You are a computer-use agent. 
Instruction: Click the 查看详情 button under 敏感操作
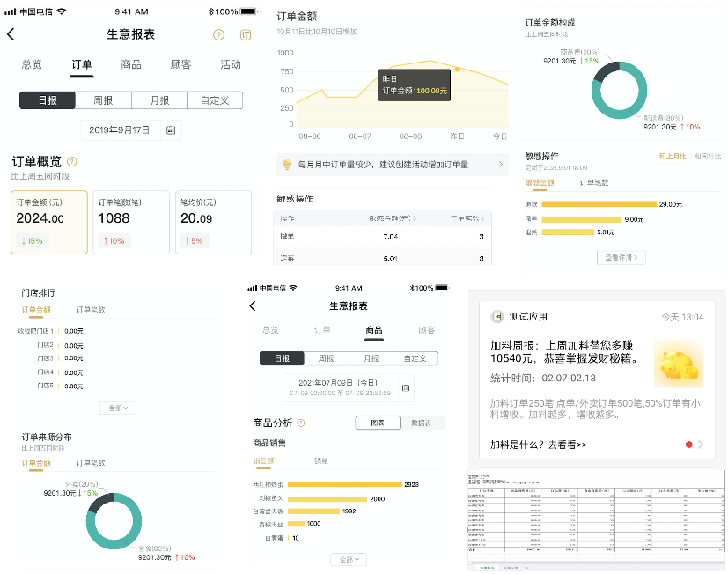(x=621, y=258)
